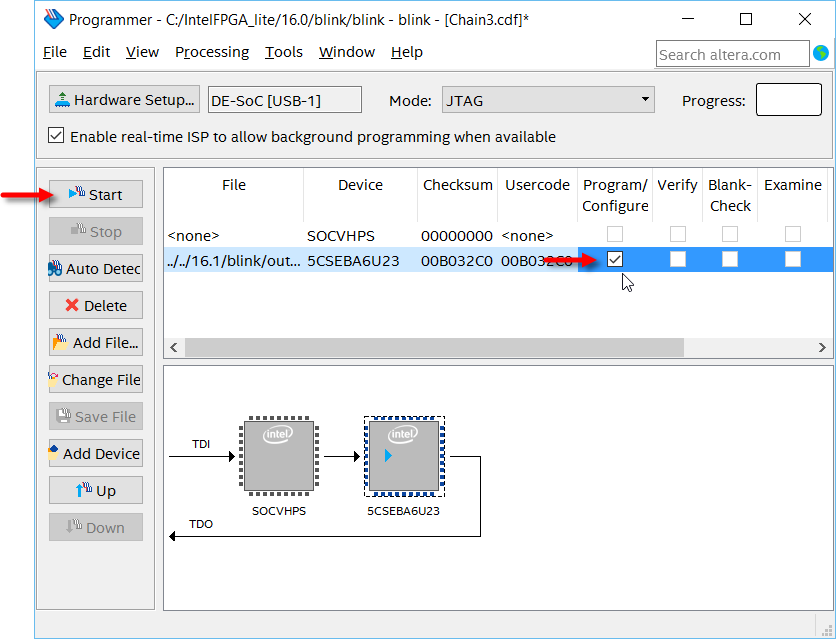The width and height of the screenshot is (836, 639).
Task: Click the Search altera.com field
Action: (x=733, y=54)
